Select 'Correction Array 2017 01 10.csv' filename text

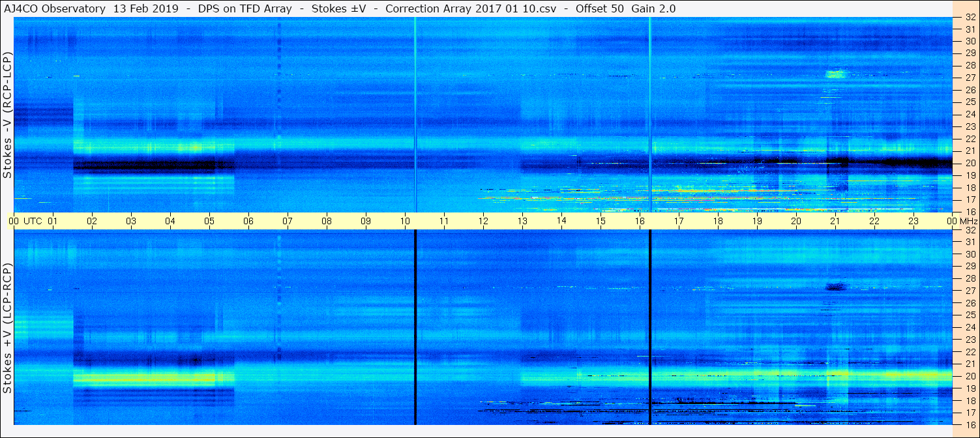click(x=471, y=8)
